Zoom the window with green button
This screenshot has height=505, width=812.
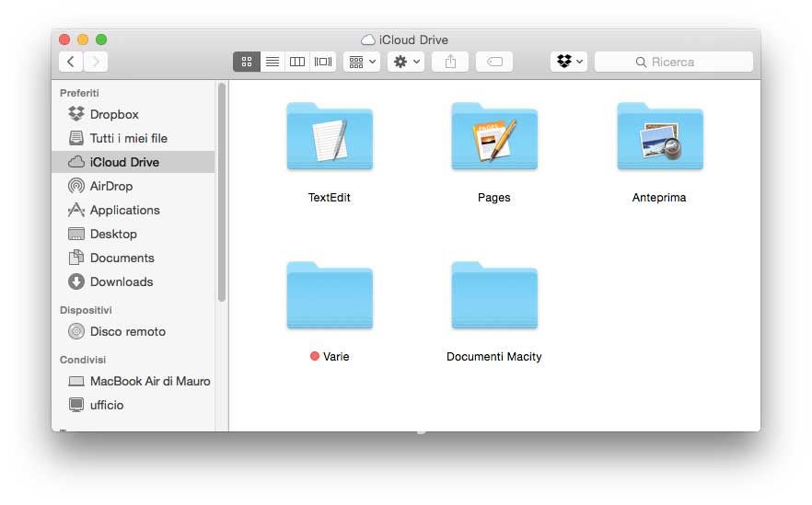[x=101, y=40]
